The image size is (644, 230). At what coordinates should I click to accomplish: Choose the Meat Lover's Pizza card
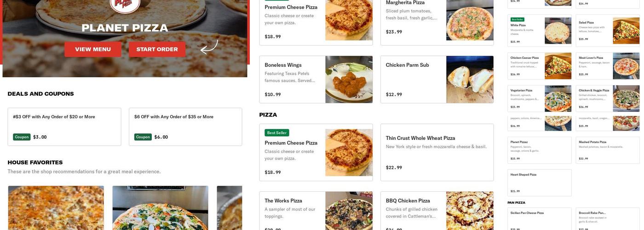[608, 66]
